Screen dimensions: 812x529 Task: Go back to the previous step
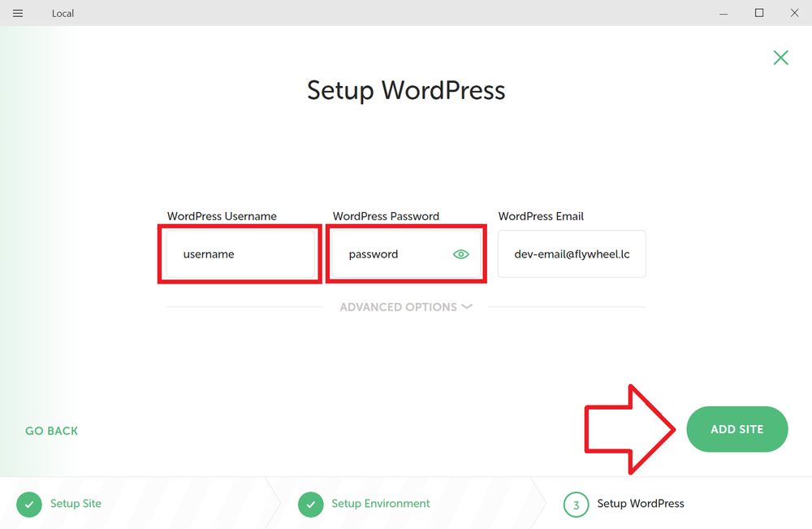[52, 431]
